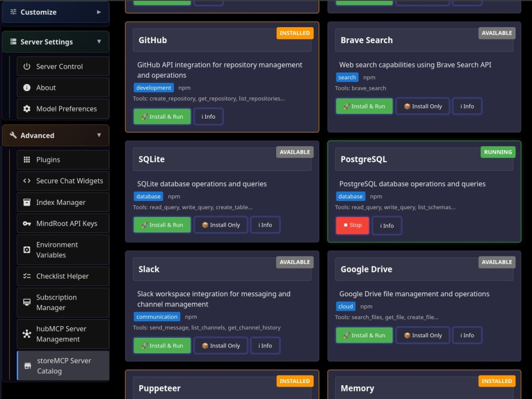Click Install Only for Google Drive
532x399 pixels.
coord(423,335)
